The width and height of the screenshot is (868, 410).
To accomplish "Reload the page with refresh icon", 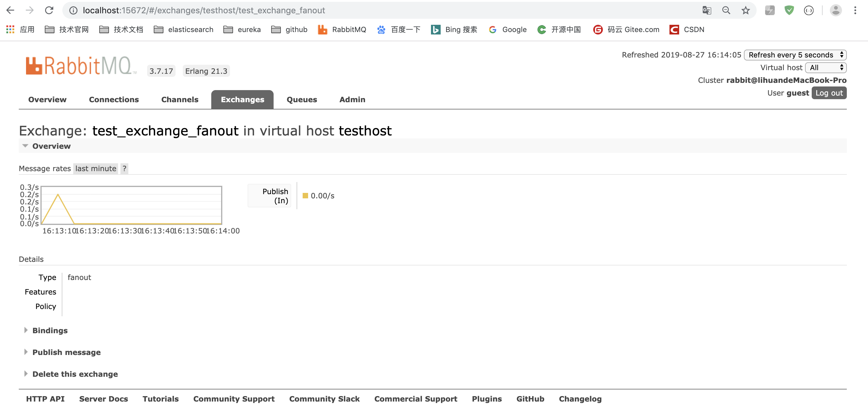I will pos(49,11).
